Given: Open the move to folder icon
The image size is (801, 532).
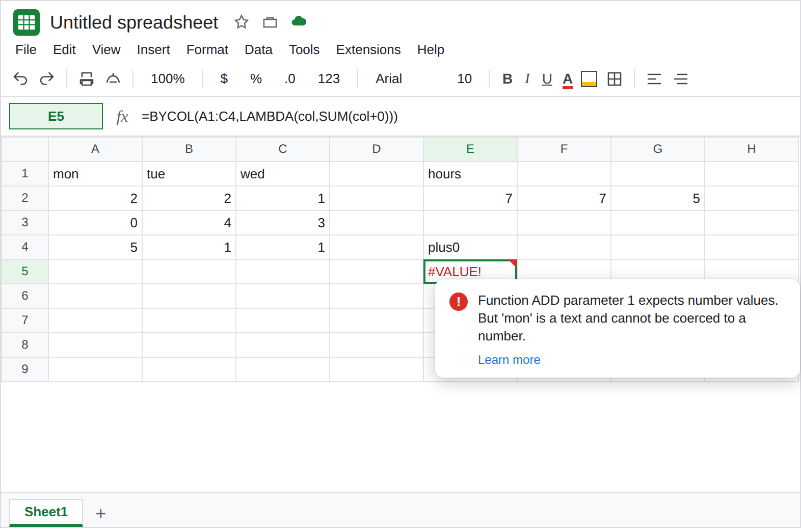Looking at the screenshot, I should [x=270, y=22].
